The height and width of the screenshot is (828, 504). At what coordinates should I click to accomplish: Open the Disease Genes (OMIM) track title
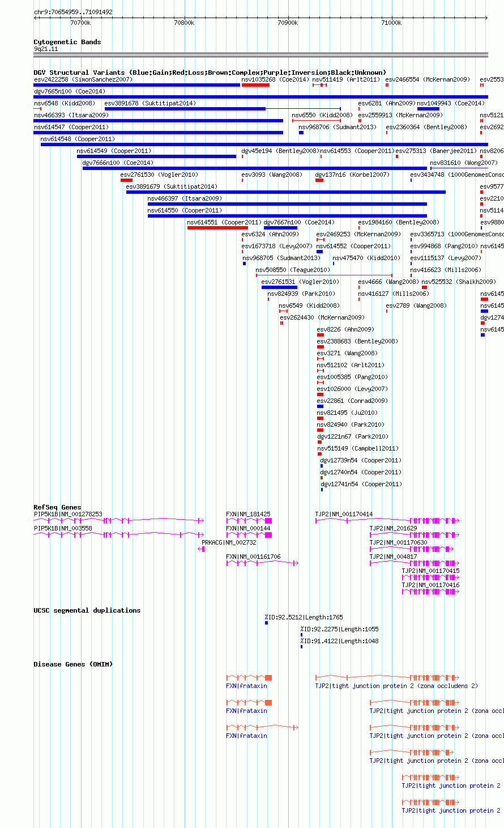coord(73,664)
